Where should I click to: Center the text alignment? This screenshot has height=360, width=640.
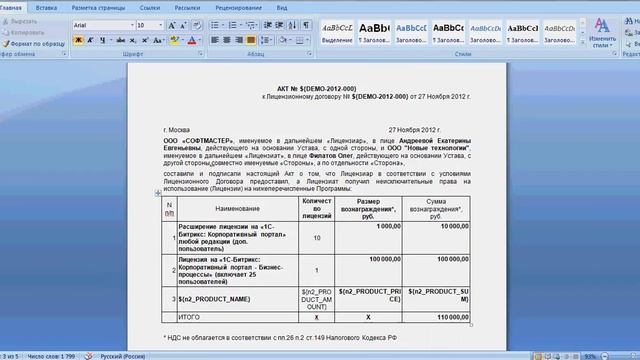227,40
